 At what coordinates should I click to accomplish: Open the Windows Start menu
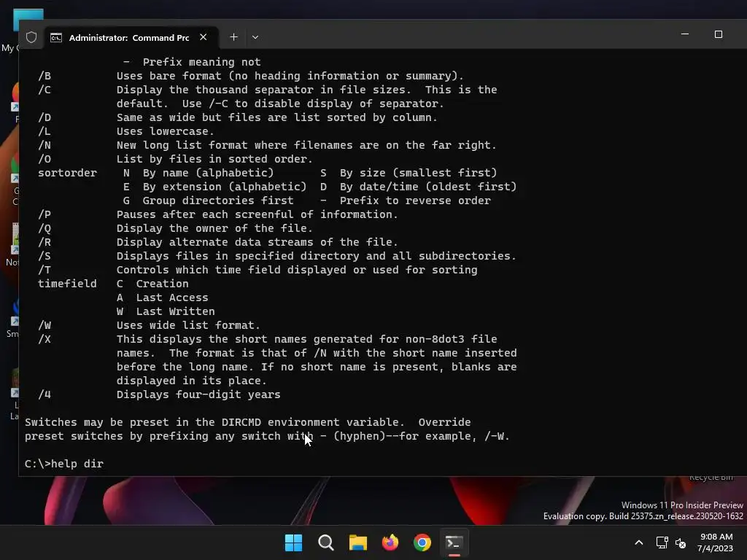tap(293, 542)
